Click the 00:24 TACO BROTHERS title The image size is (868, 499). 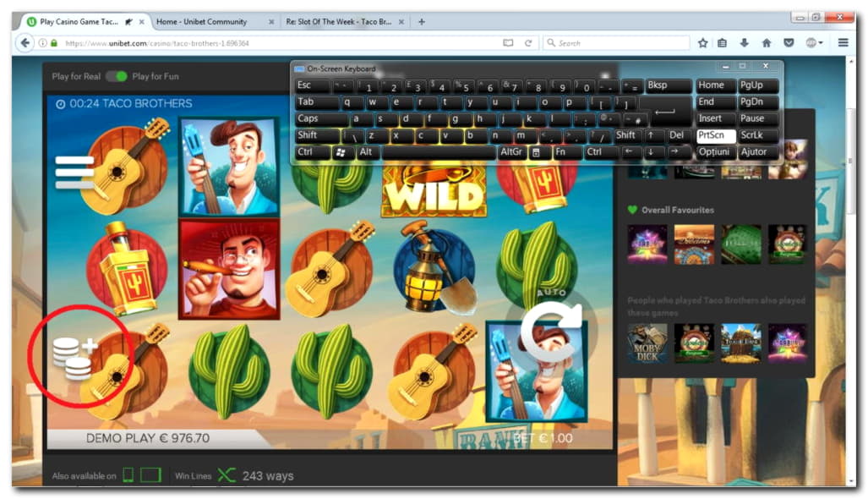pyautogui.click(x=124, y=103)
